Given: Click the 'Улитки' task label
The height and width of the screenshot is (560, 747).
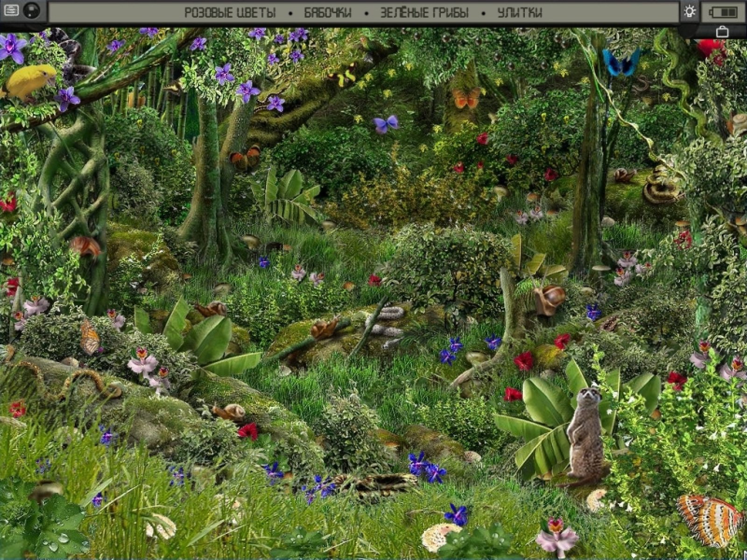Looking at the screenshot, I should click(x=520, y=13).
